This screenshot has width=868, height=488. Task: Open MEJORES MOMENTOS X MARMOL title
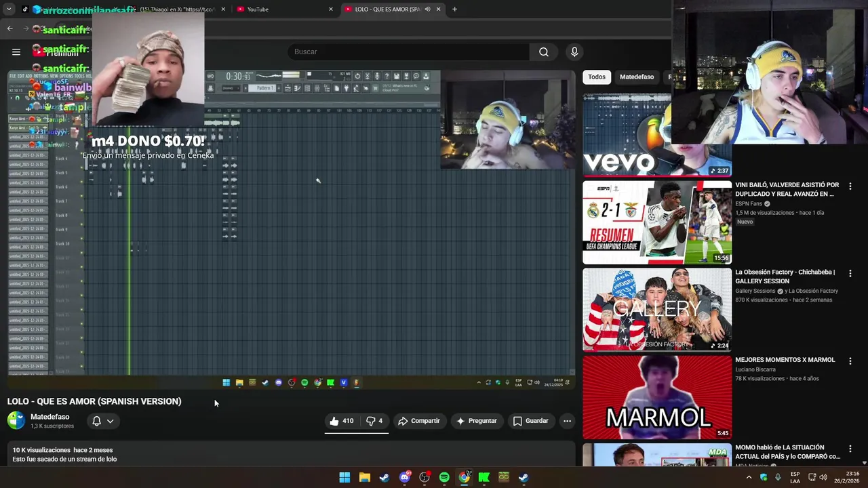point(785,360)
